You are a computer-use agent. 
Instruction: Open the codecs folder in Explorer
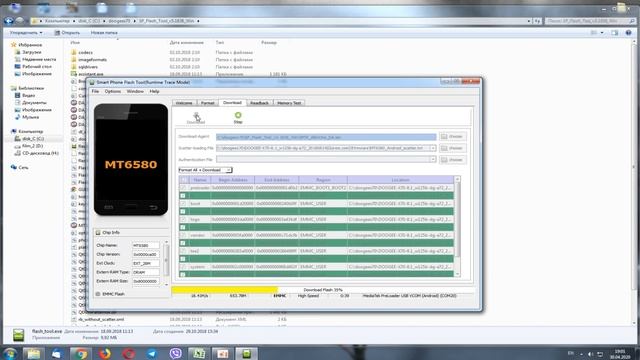click(x=85, y=52)
